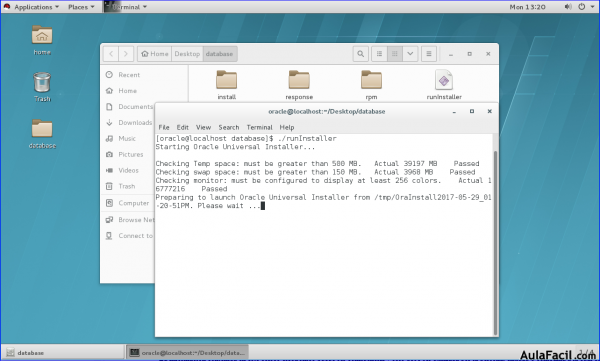
Task: Select the response folder
Action: tap(299, 85)
